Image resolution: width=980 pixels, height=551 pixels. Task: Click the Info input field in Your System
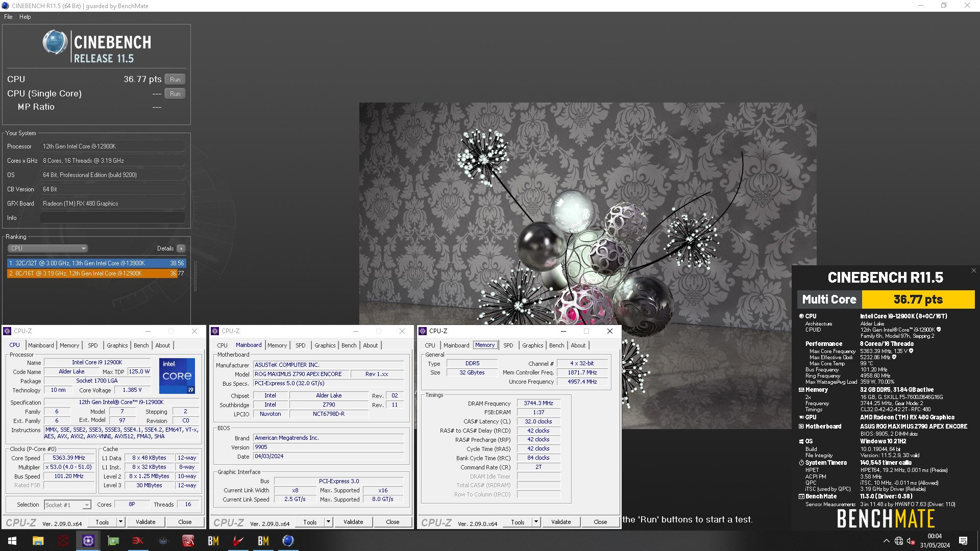tap(113, 218)
